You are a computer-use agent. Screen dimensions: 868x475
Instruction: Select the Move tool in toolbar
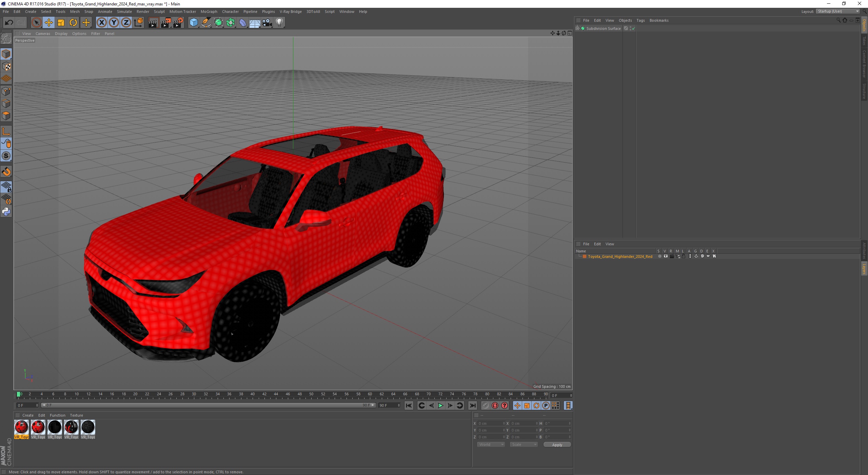coord(48,22)
